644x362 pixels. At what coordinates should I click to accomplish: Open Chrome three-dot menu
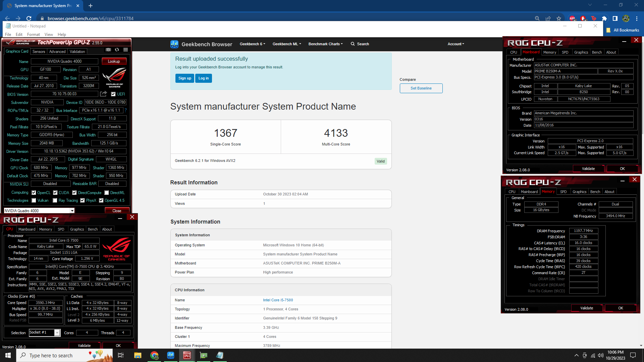coord(637,18)
